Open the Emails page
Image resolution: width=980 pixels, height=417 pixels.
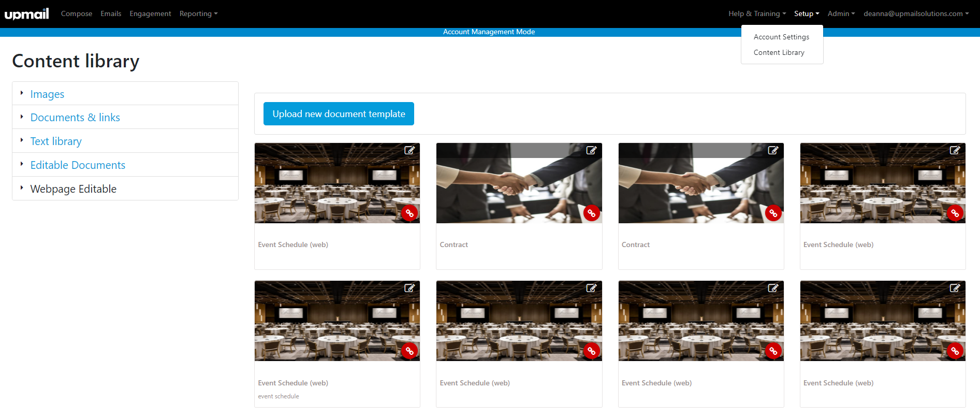click(x=111, y=13)
